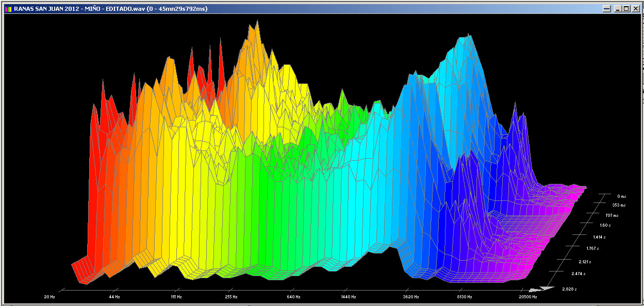
Task: Click the 2.828 s time axis label
Action: (x=570, y=290)
